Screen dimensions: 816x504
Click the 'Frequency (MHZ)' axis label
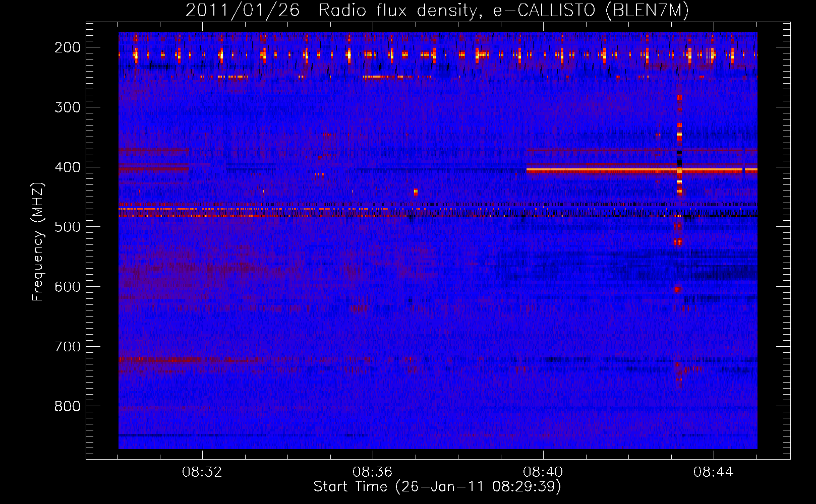pos(37,242)
